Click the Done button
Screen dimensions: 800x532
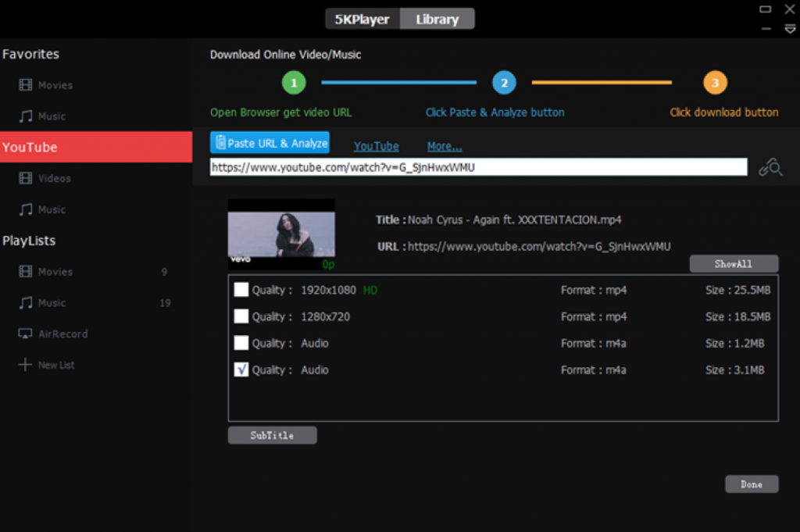click(752, 484)
